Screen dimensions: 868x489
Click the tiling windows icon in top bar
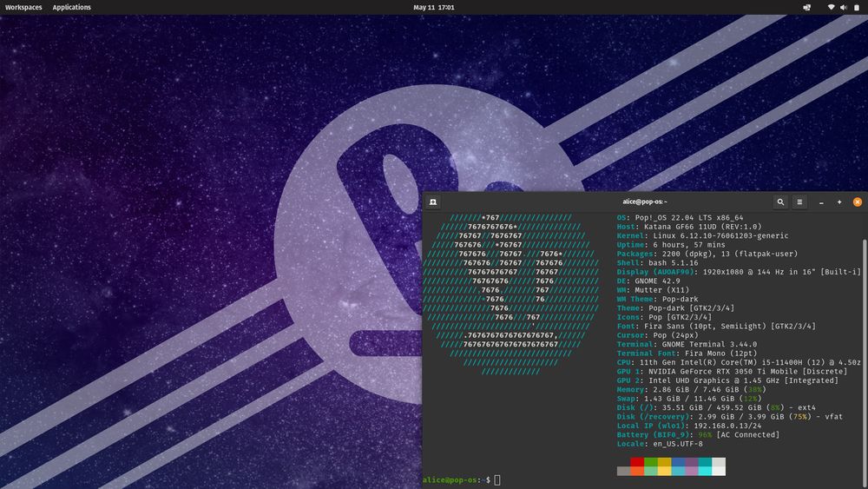[806, 7]
